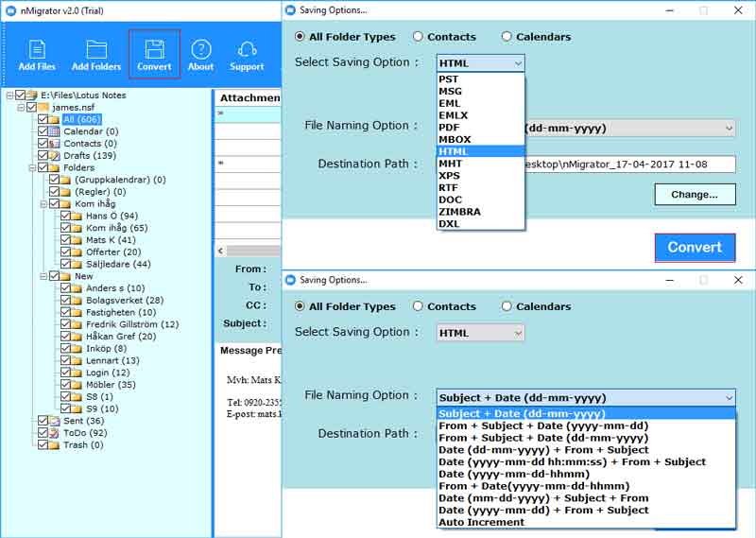
Task: Pick Date (yyyy-mm-dd-hhmm) naming option
Action: click(586, 474)
